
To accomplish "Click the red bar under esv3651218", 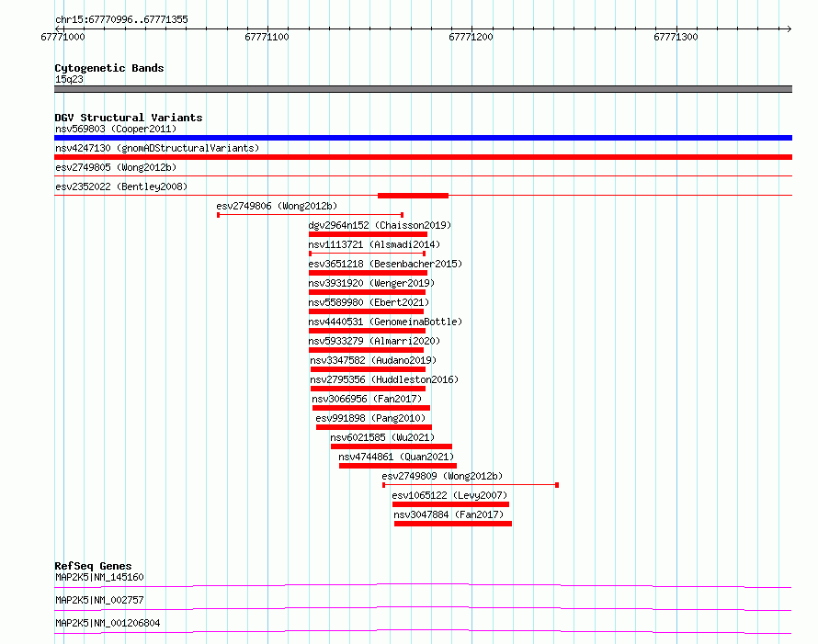I will click(x=368, y=273).
